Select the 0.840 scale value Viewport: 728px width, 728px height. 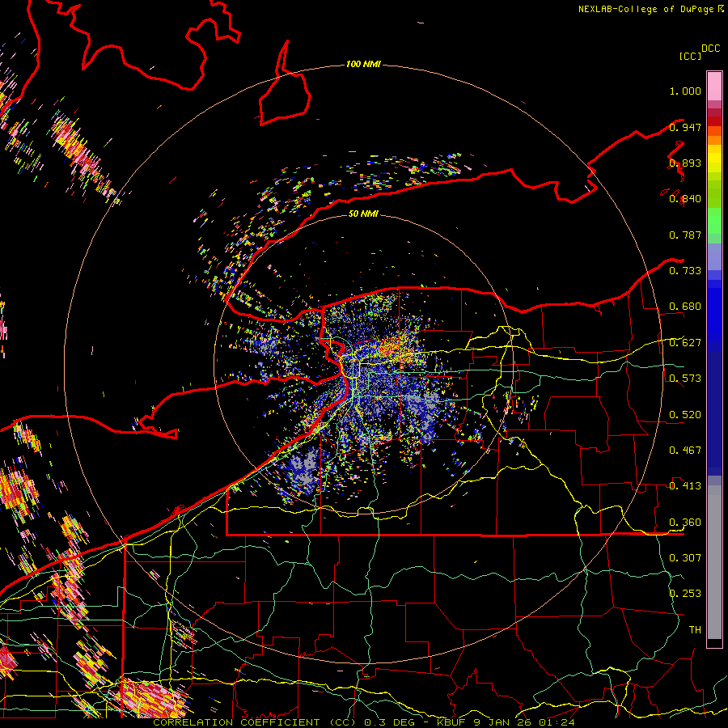coord(685,199)
